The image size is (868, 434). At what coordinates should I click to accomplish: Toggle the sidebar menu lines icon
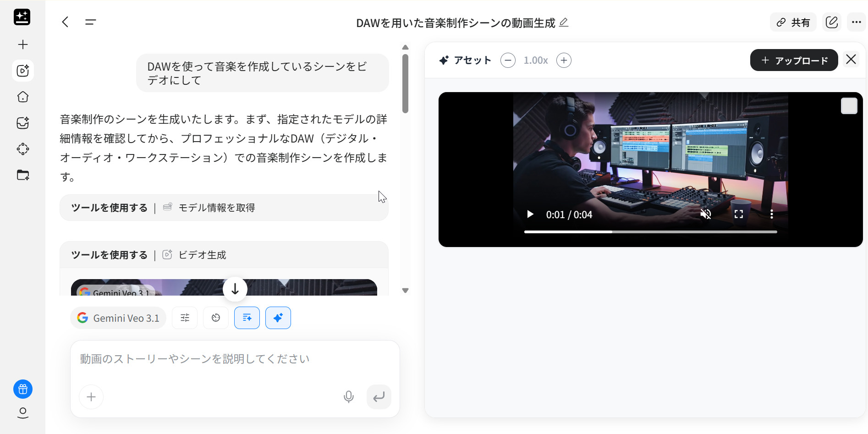(90, 22)
